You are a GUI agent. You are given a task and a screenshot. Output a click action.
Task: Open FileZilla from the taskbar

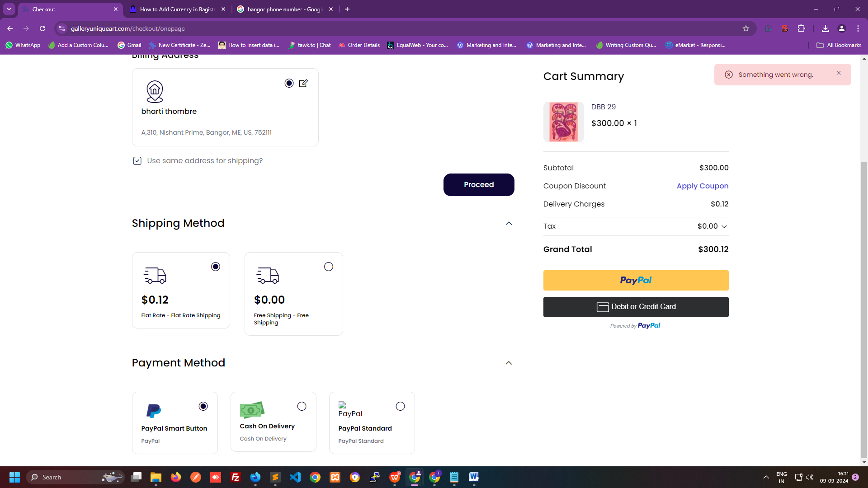pos(236,477)
